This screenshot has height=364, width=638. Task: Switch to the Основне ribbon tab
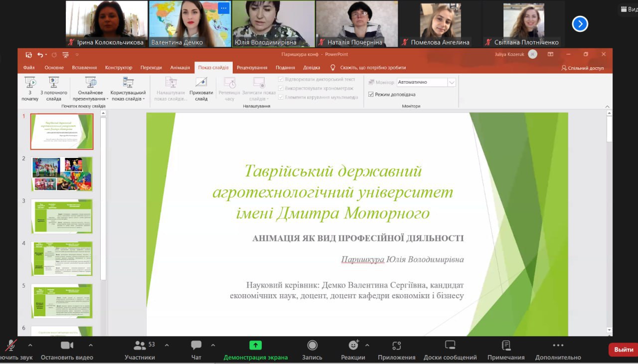click(54, 68)
